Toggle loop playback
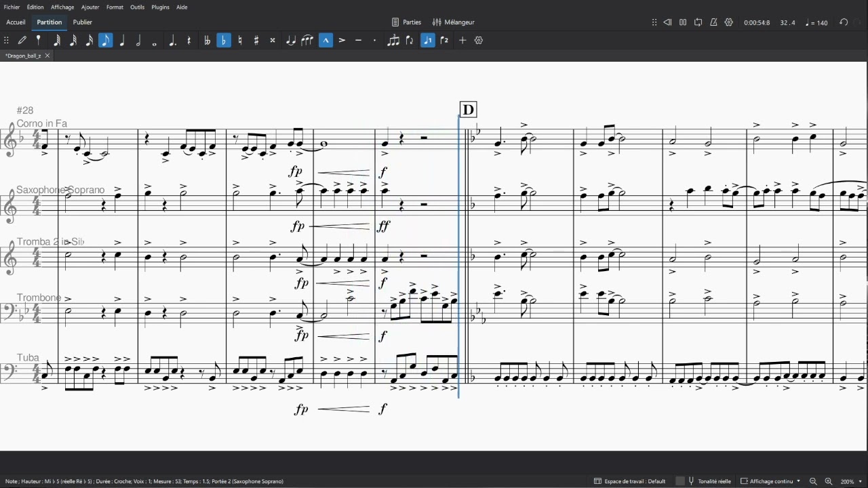868x488 pixels. pos(698,22)
